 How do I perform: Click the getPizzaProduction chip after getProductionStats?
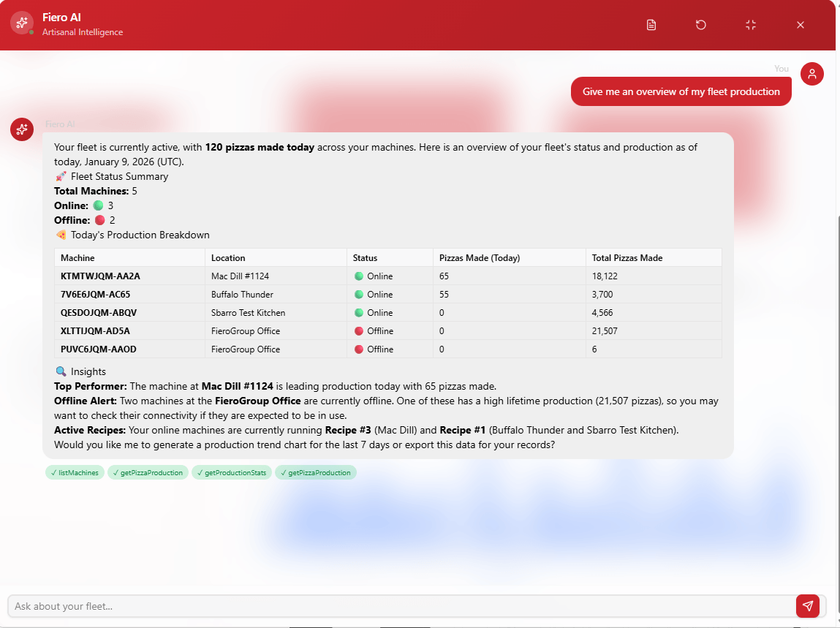tap(316, 473)
